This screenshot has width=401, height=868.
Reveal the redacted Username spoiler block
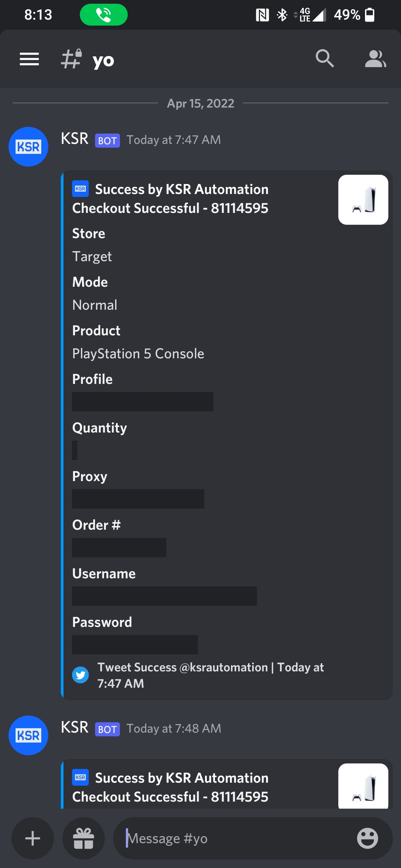(164, 596)
